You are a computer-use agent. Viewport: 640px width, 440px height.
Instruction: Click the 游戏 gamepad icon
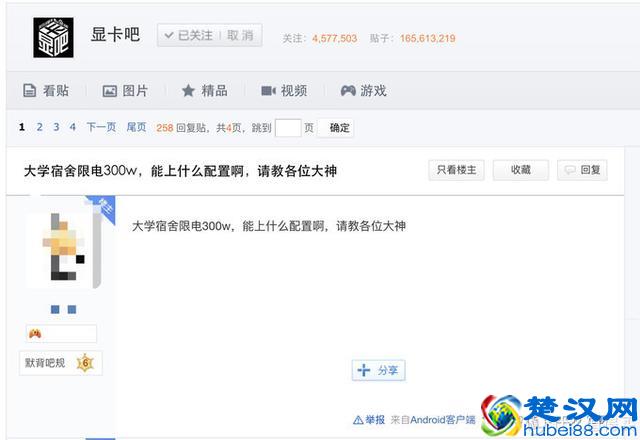click(x=348, y=91)
